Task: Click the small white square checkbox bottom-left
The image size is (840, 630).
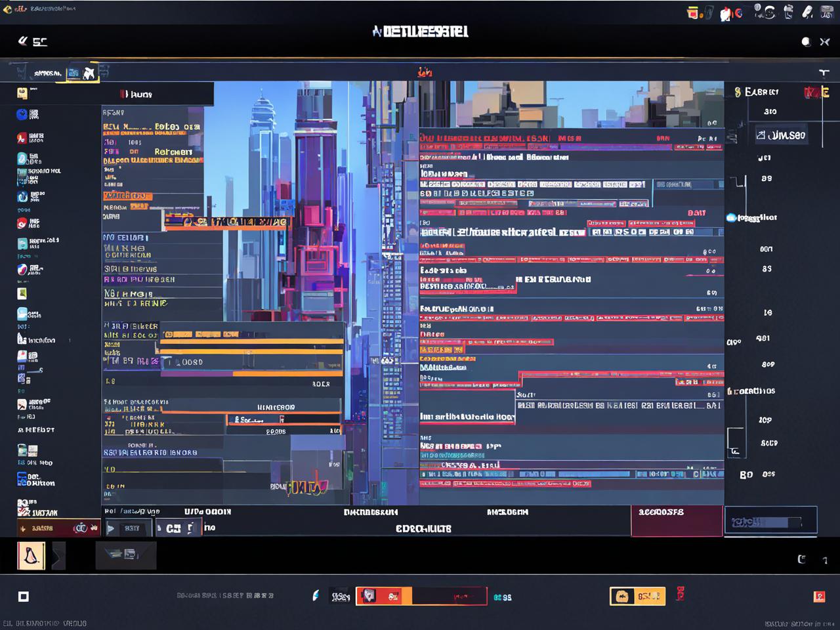Action: click(x=24, y=596)
